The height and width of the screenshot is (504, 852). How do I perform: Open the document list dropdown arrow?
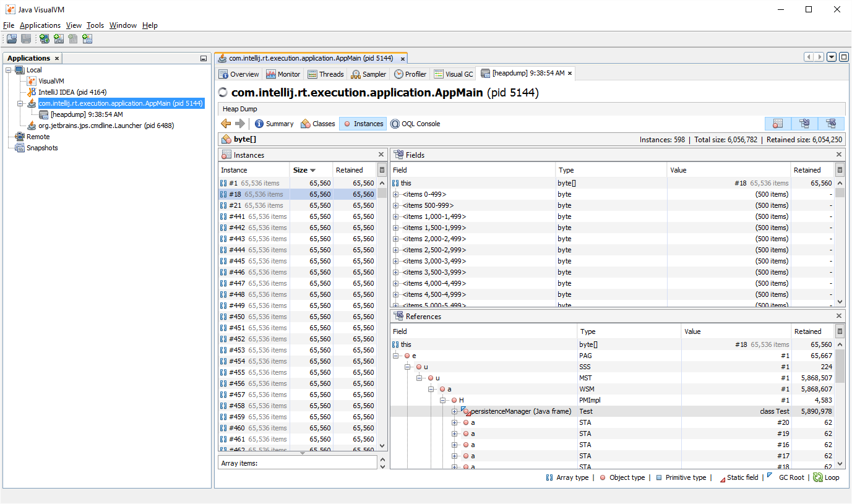(832, 57)
